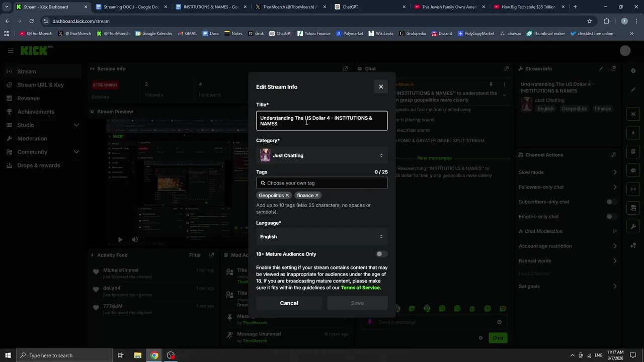
Task: Pop out the Channel Actions panel
Action: [x=613, y=155]
